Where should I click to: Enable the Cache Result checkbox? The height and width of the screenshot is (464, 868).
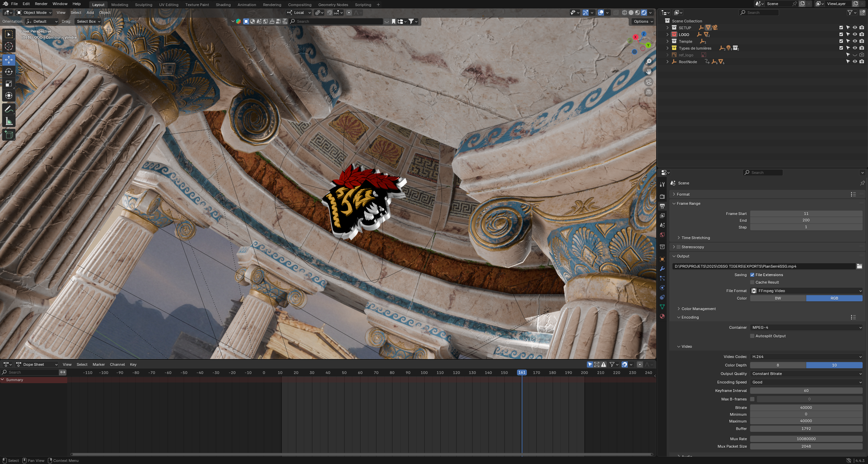pyautogui.click(x=752, y=282)
